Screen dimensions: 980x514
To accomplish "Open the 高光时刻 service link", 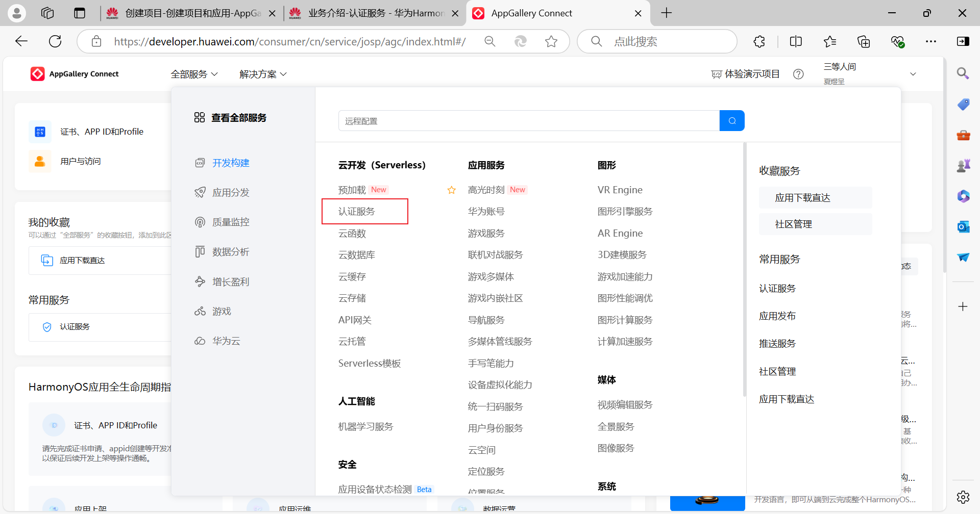I will coord(486,190).
